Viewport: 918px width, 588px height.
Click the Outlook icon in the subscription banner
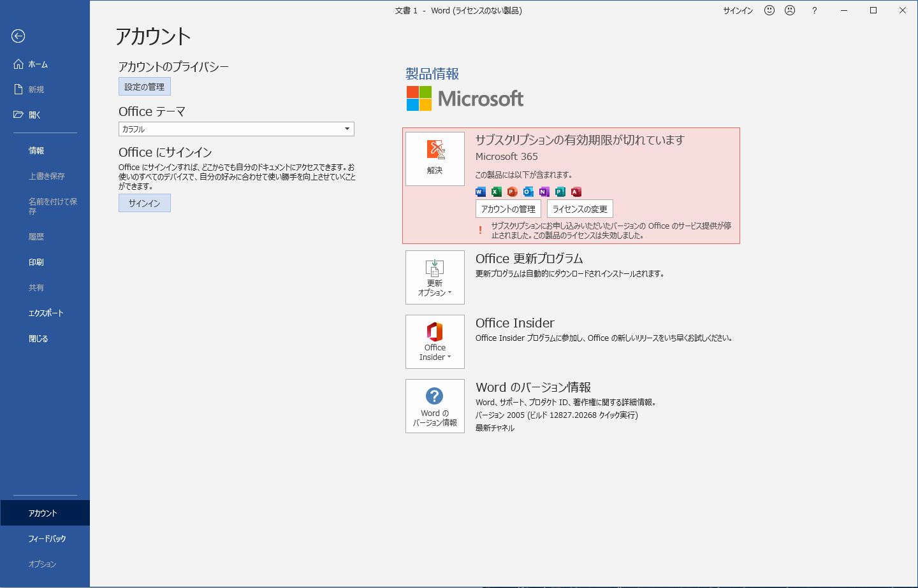528,192
